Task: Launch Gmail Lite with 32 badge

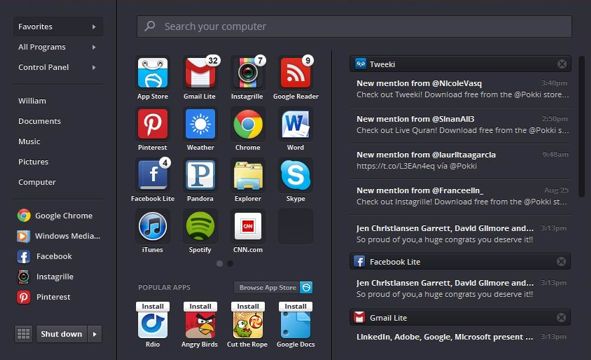Action: pyautogui.click(x=200, y=73)
